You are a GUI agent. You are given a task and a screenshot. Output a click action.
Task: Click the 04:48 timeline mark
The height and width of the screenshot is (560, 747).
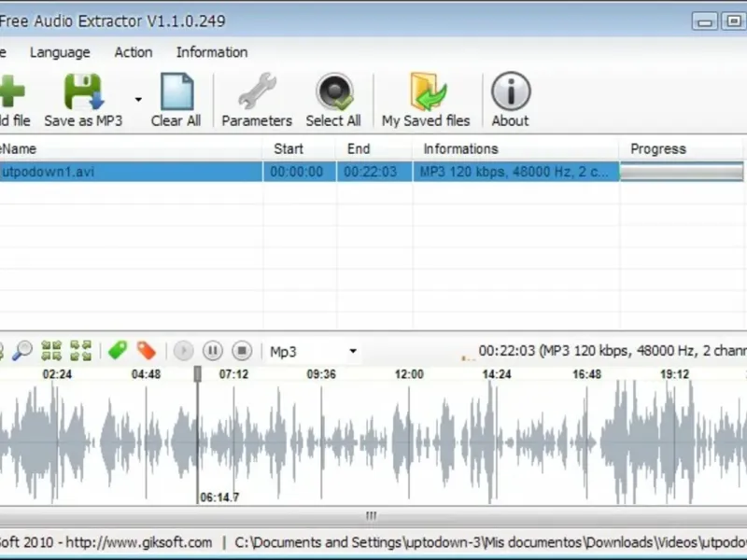click(147, 374)
